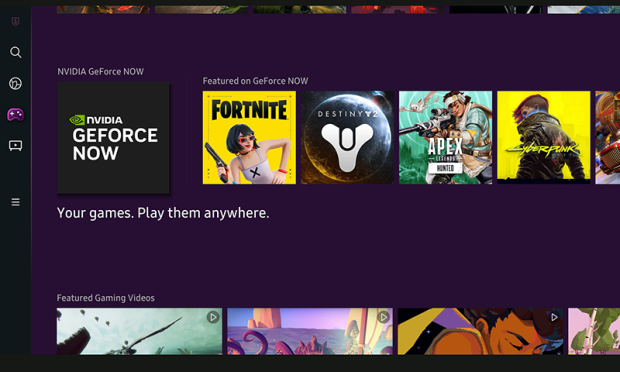The image size is (620, 372).
Task: Open the Media TV sidebar icon
Action: 15,146
